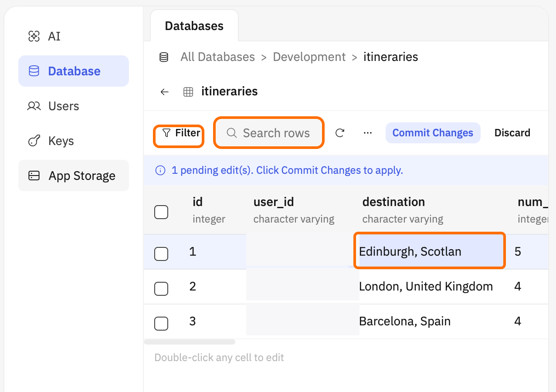The height and width of the screenshot is (392, 556).
Task: Open the more options ellipsis menu
Action: point(368,133)
